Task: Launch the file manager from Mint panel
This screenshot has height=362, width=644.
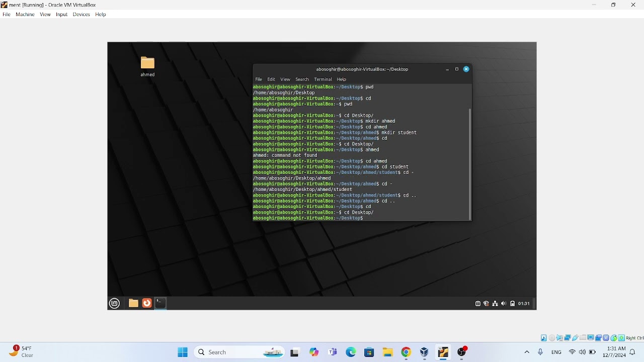Action: coord(133,303)
